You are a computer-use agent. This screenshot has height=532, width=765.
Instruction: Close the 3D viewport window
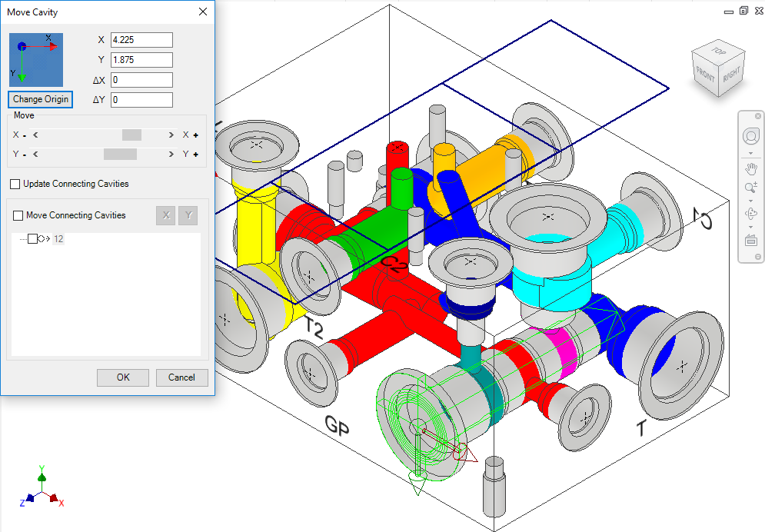(x=759, y=11)
